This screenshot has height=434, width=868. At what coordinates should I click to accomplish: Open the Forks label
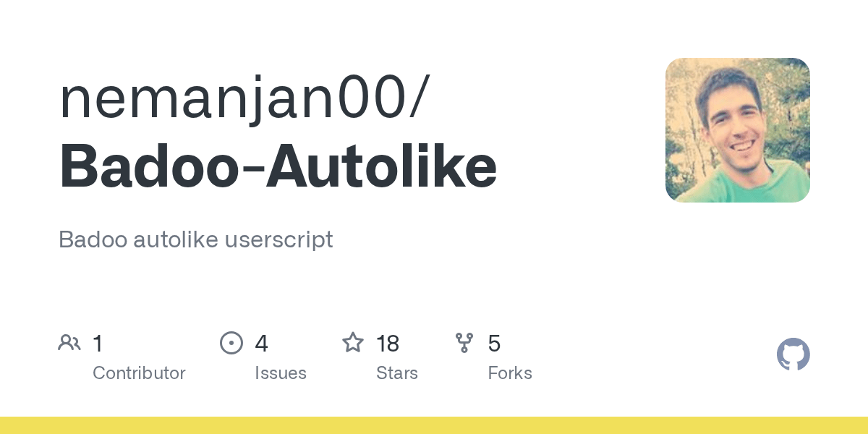(x=509, y=373)
